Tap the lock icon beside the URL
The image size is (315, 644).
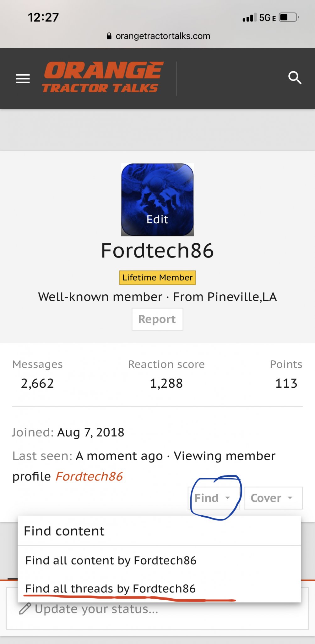click(109, 36)
